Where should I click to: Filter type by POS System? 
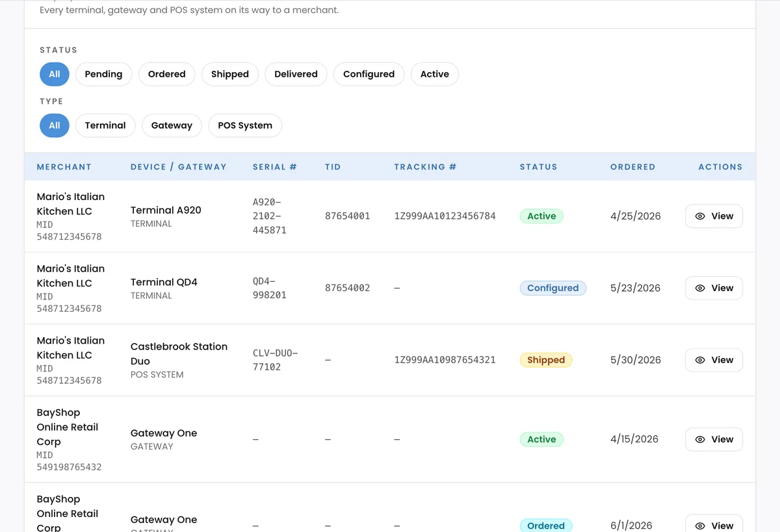click(x=245, y=125)
